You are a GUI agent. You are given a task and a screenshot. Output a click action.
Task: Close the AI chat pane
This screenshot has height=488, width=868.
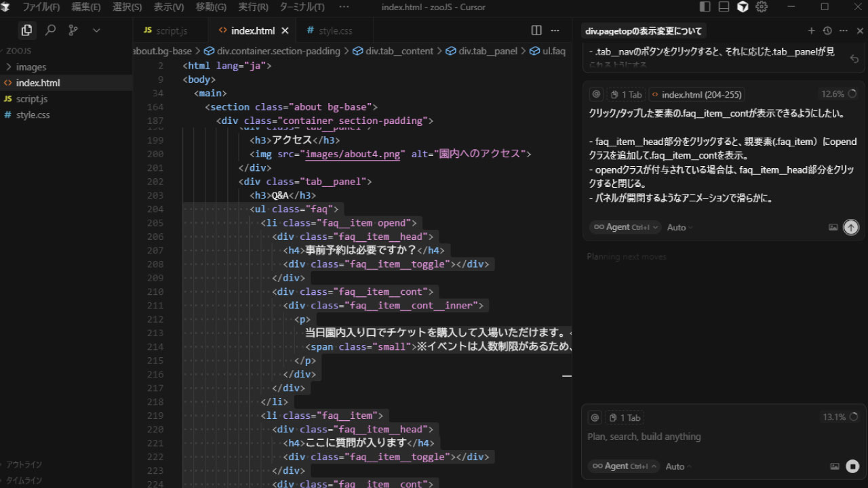coord(860,30)
